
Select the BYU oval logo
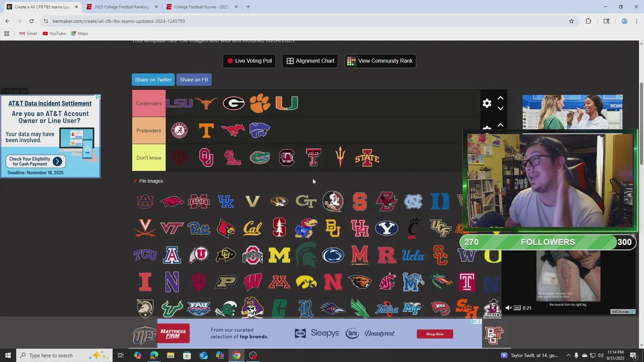click(x=386, y=228)
